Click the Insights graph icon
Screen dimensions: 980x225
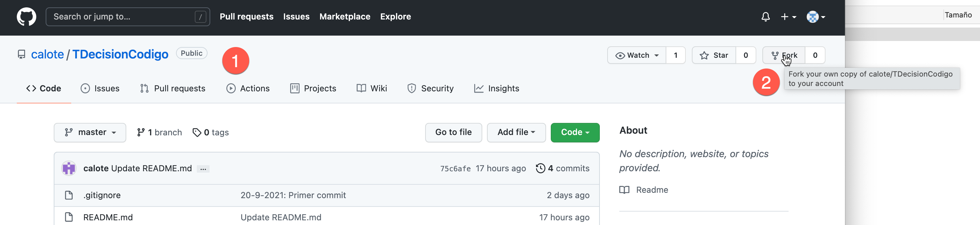(x=479, y=88)
